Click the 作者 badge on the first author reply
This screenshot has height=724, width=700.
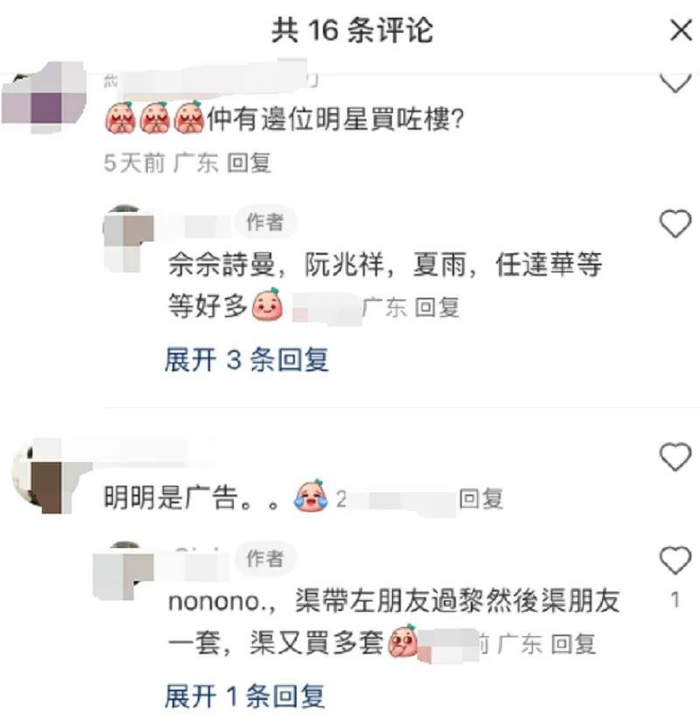pos(265,222)
